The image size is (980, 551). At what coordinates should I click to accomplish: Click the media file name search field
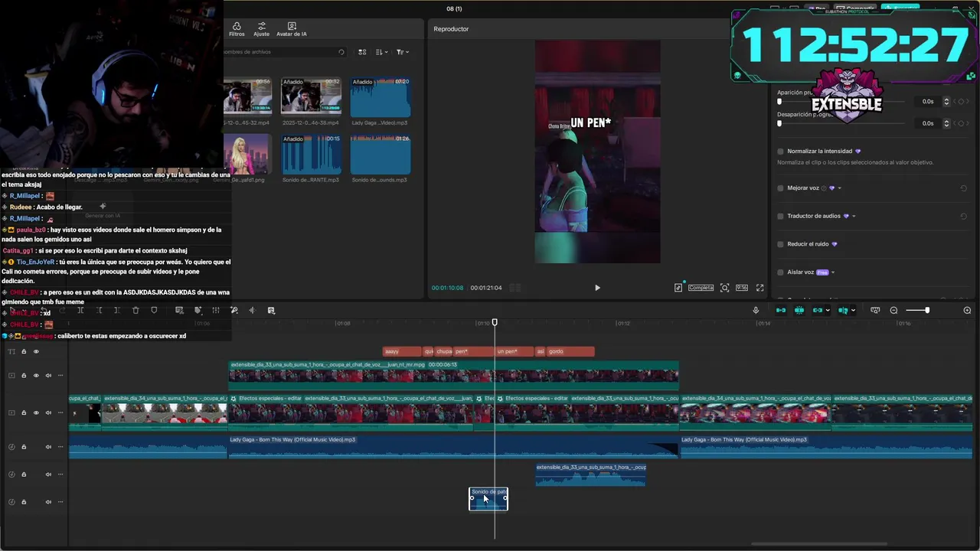coord(283,52)
